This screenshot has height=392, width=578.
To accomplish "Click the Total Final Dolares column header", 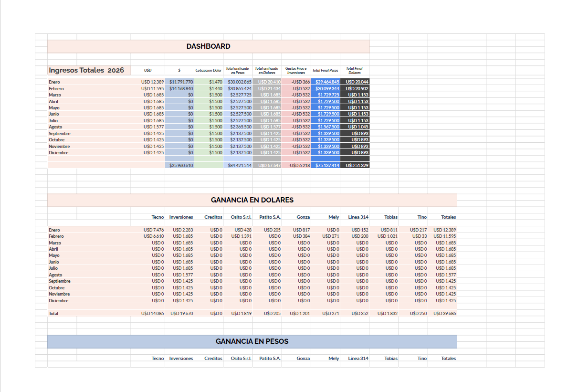I will point(355,70).
